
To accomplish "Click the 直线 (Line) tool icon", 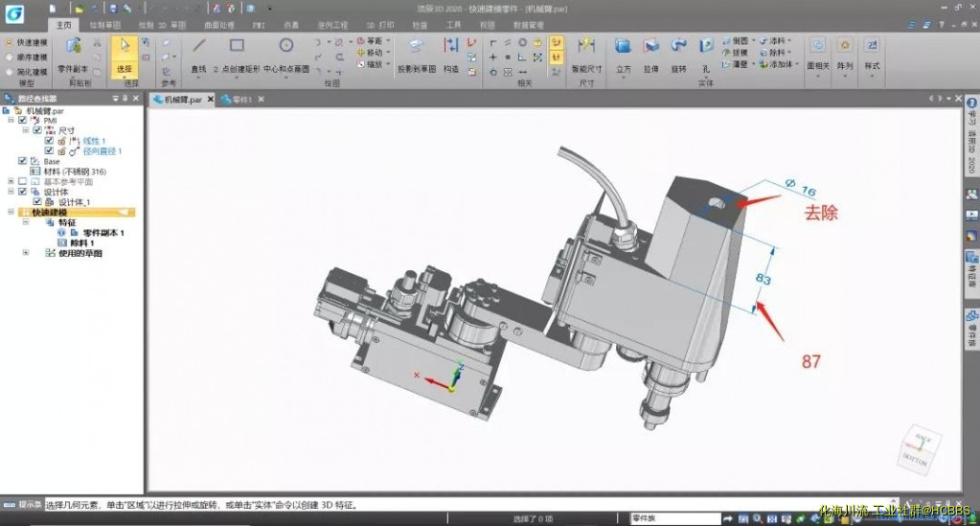I will pyautogui.click(x=198, y=46).
